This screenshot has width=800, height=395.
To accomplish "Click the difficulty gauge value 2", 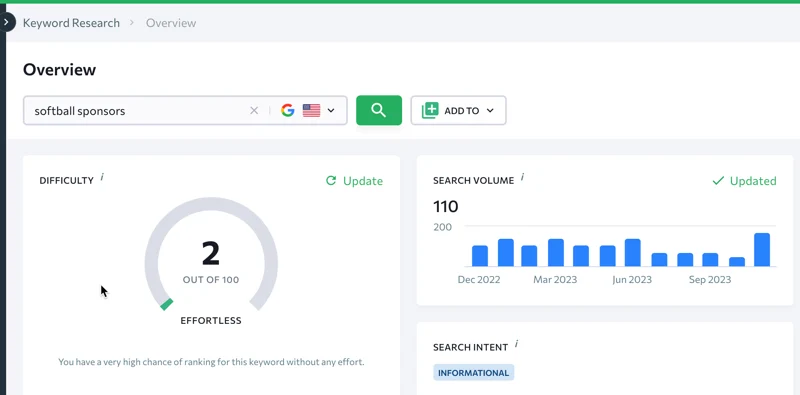I will click(211, 254).
